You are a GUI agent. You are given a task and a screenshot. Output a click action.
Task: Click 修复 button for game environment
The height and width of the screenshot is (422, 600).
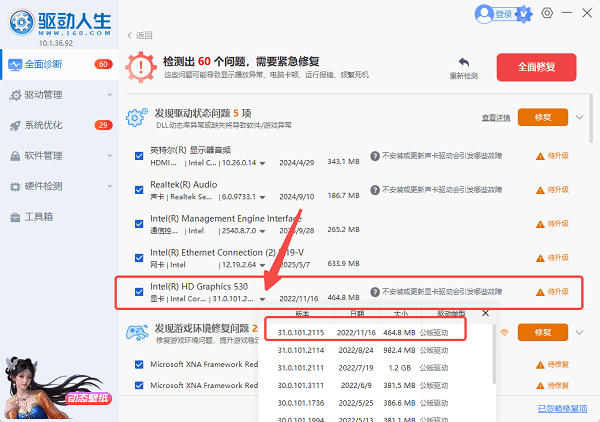543,332
